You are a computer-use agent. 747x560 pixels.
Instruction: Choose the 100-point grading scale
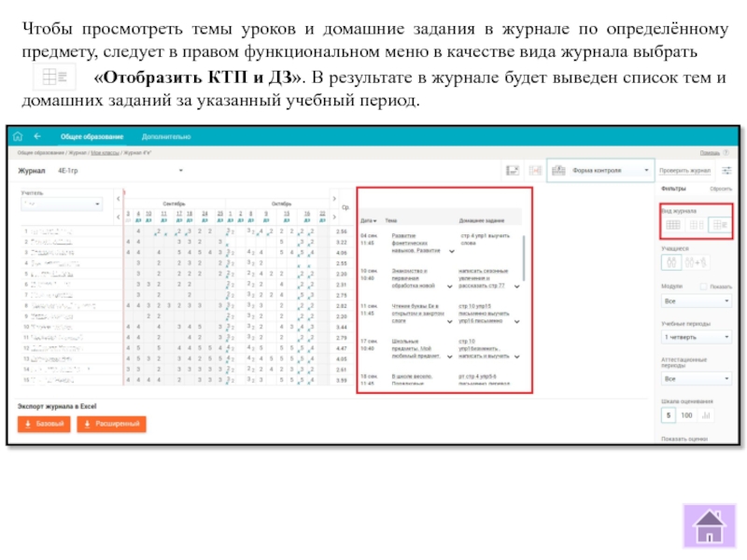click(x=686, y=415)
